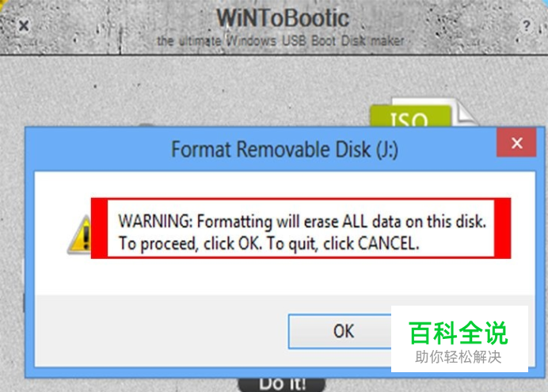Viewport: 548px width, 392px height.
Task: Open WiNToBootic help via question mark icon
Action: 527,25
